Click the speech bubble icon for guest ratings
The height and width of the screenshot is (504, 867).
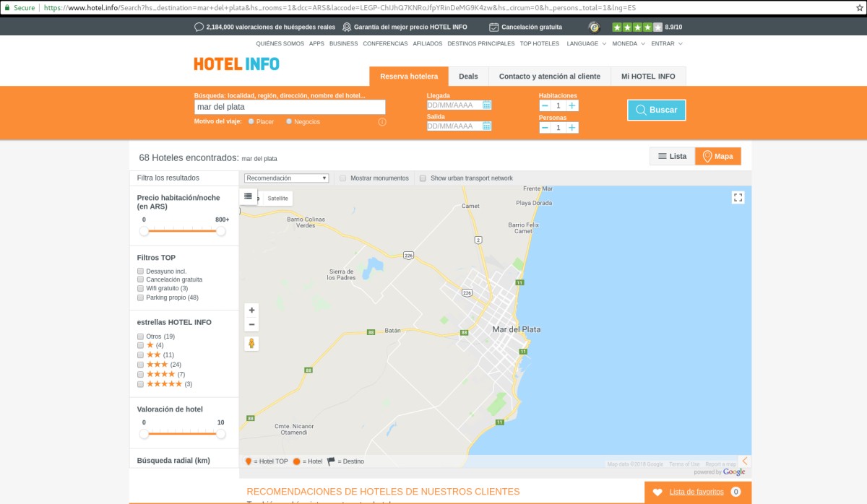coord(198,26)
